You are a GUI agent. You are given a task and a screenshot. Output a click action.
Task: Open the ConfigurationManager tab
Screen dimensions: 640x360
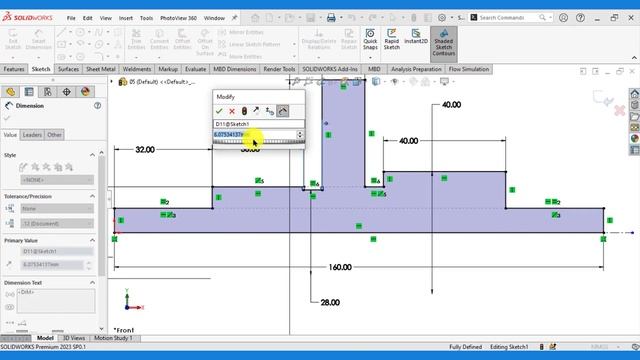[48, 92]
